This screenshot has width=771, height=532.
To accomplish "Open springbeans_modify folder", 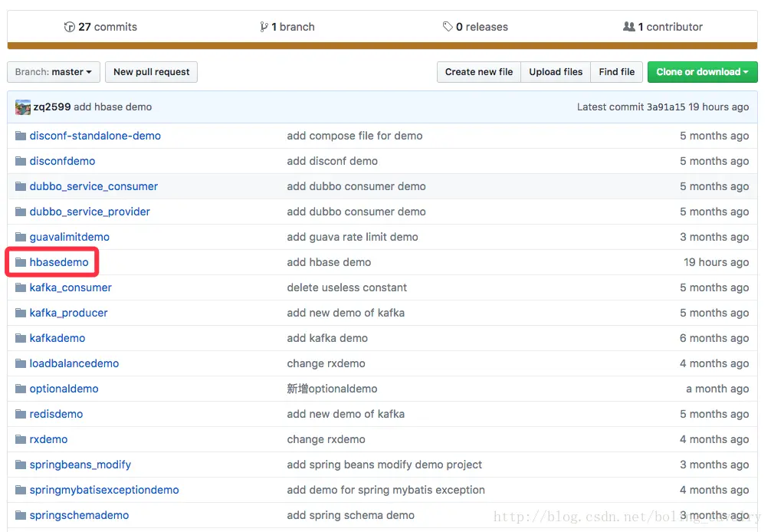I will pyautogui.click(x=80, y=465).
